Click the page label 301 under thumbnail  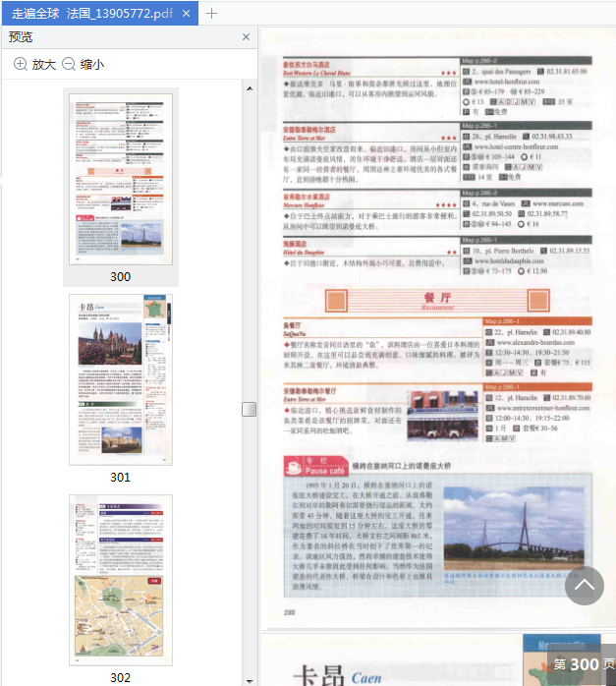pos(120,477)
